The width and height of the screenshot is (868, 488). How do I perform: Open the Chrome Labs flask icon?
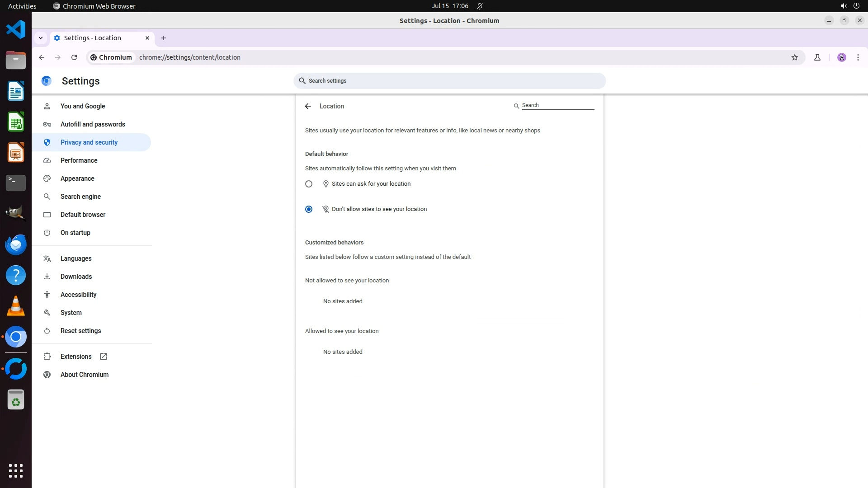[x=817, y=57]
